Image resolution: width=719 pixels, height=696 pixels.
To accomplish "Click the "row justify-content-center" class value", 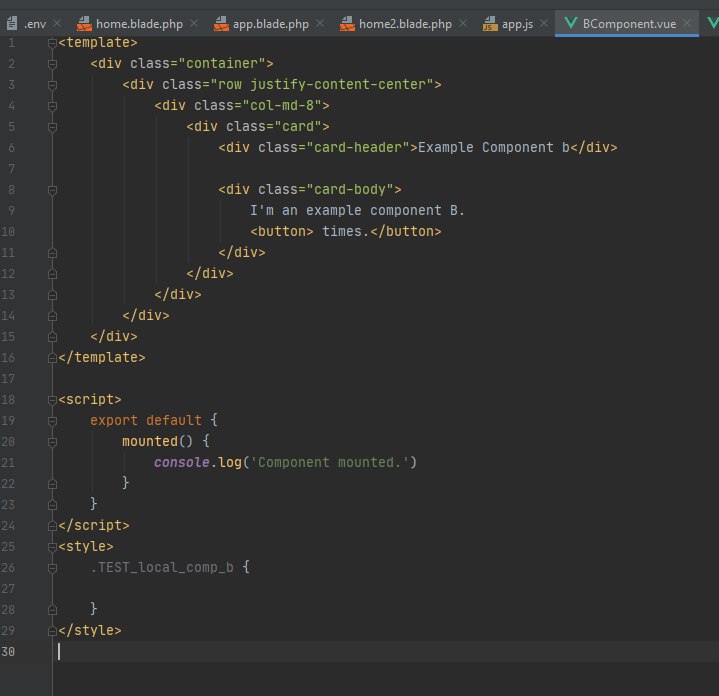I will click(321, 85).
